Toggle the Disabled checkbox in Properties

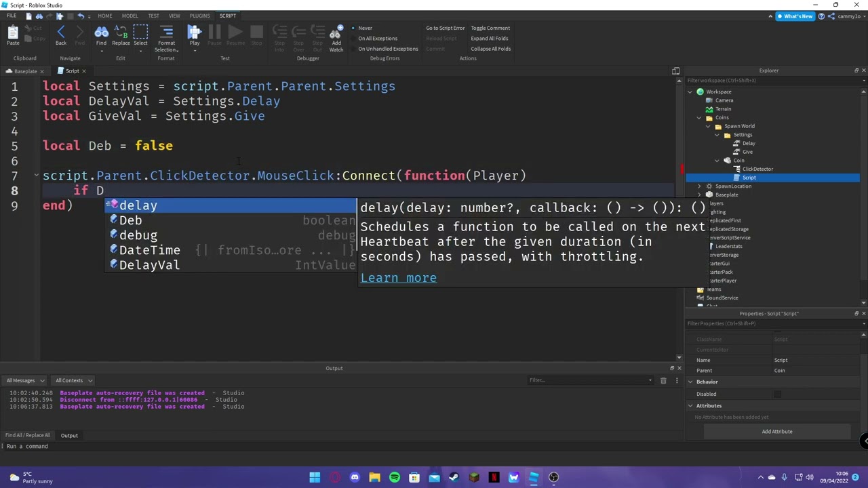(777, 394)
